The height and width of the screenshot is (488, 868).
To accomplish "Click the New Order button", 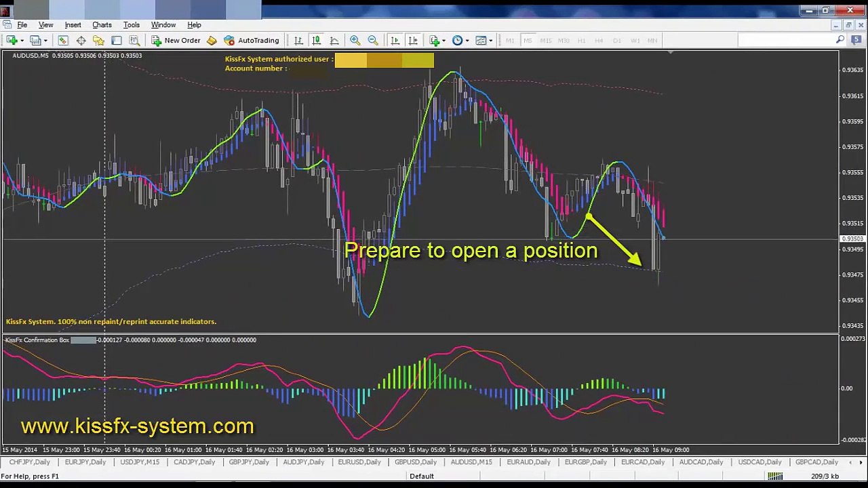I will coord(176,41).
